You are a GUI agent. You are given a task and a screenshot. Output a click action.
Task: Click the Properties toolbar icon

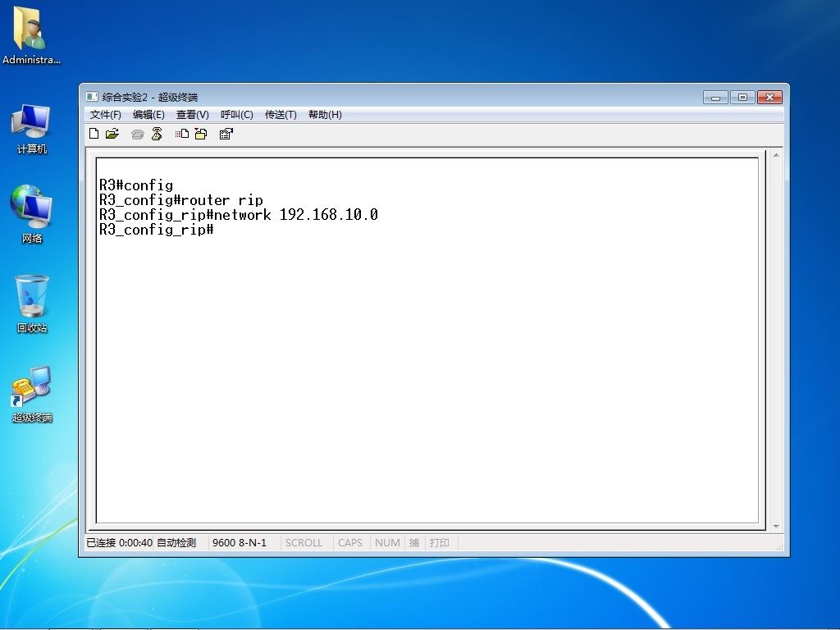click(x=226, y=134)
